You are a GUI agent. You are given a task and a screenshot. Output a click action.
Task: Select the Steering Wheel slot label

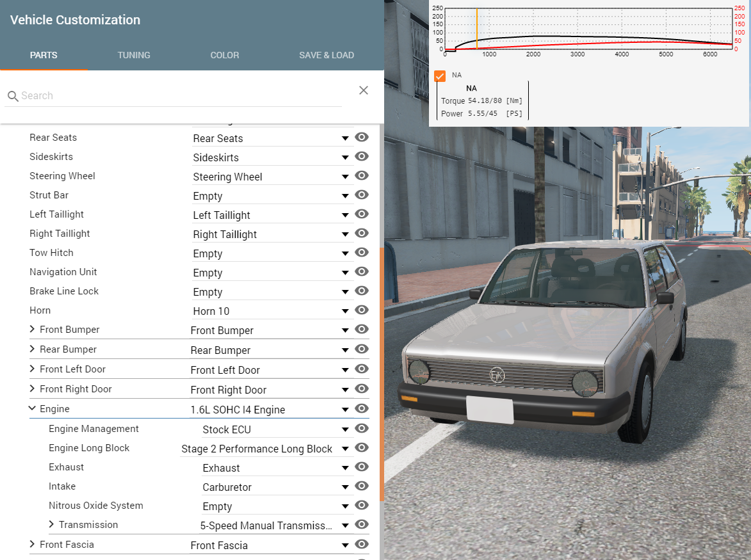(x=62, y=175)
